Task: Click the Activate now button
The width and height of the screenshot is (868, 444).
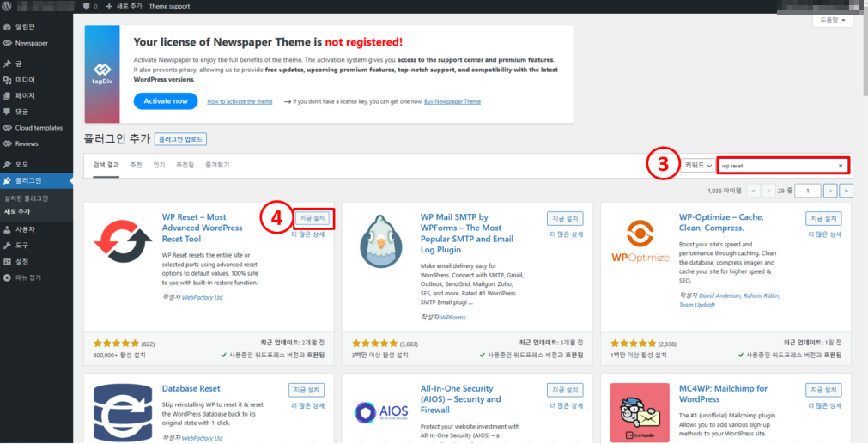Action: click(x=166, y=101)
